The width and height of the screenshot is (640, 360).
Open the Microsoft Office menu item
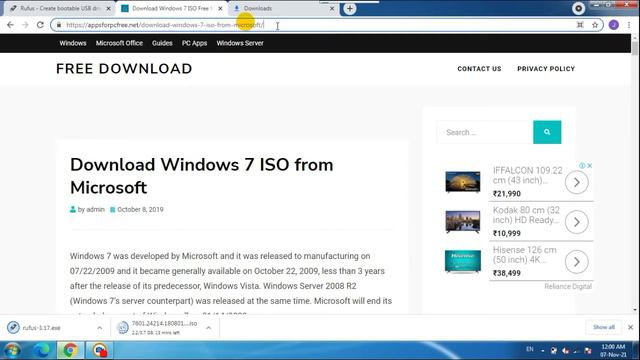point(119,43)
